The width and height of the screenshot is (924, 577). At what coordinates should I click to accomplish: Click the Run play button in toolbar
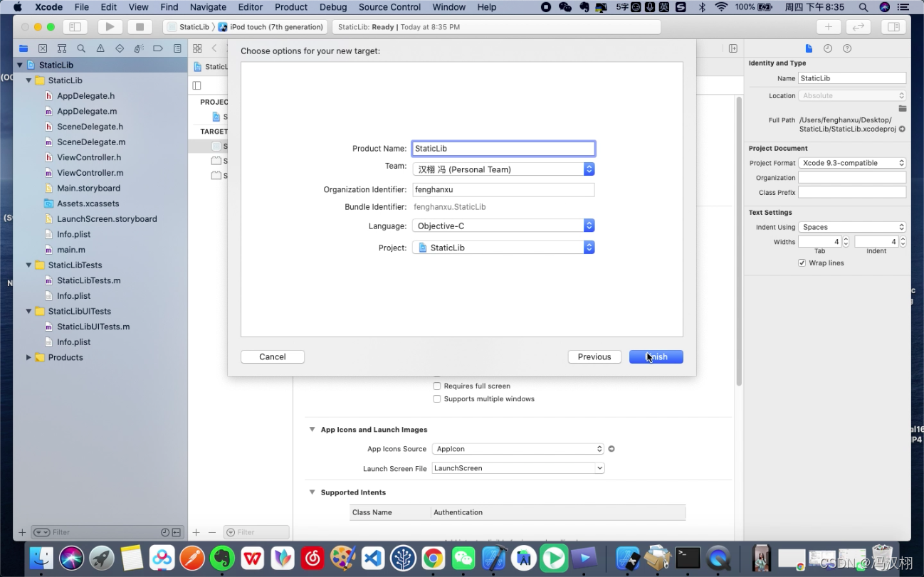(110, 27)
